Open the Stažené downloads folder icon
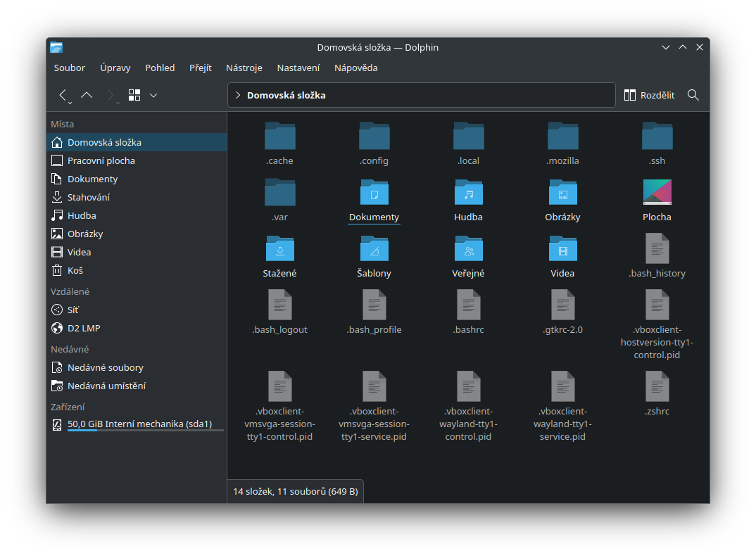 click(x=279, y=249)
